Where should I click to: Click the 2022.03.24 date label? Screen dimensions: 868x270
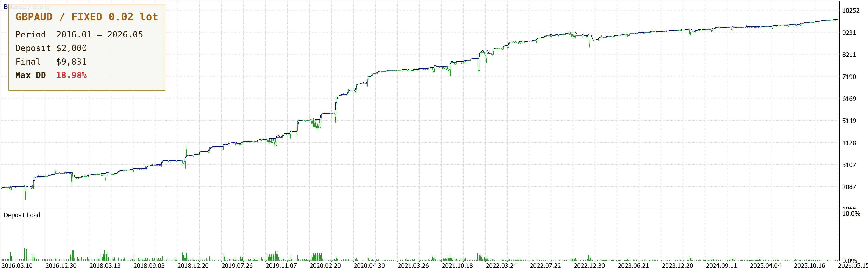point(501,266)
